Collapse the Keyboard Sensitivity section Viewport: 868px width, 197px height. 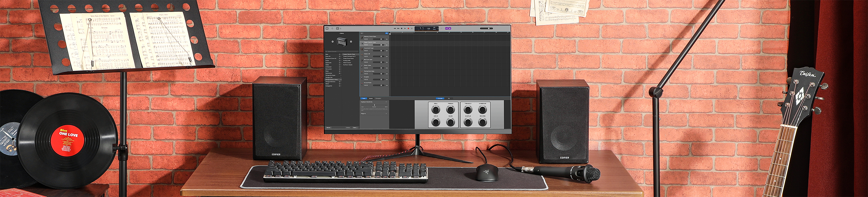coord(386,102)
